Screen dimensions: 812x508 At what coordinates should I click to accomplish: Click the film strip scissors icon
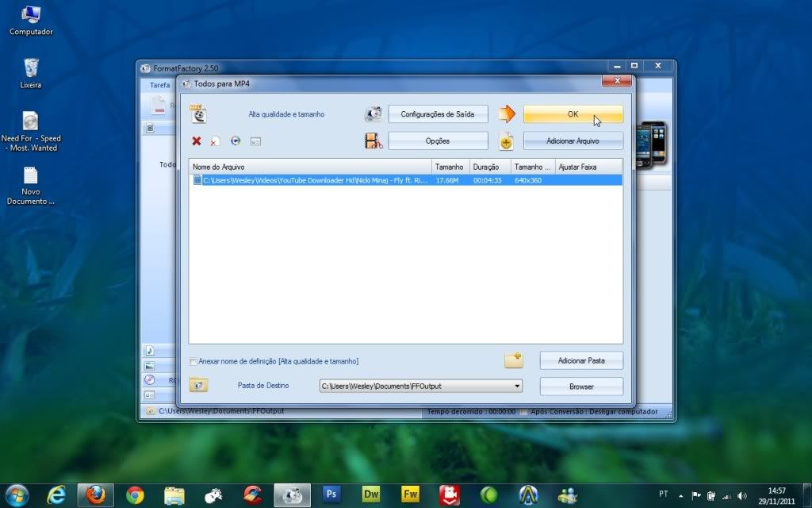coord(373,141)
